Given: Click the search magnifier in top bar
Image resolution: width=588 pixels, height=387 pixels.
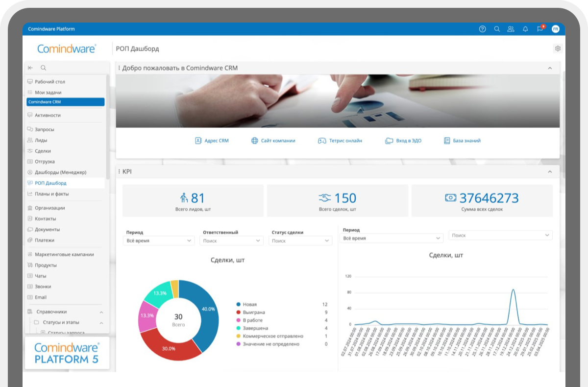Looking at the screenshot, I should click(497, 29).
